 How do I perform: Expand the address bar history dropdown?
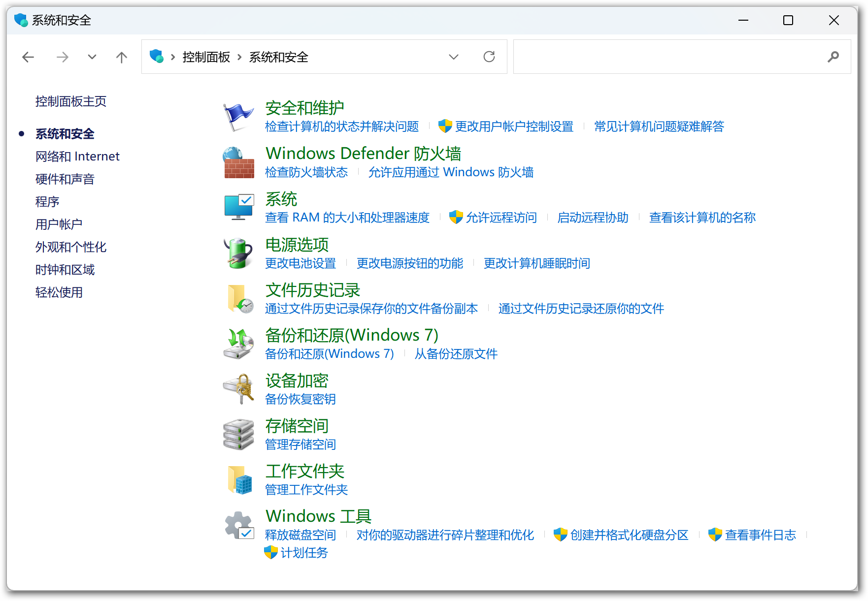[454, 57]
